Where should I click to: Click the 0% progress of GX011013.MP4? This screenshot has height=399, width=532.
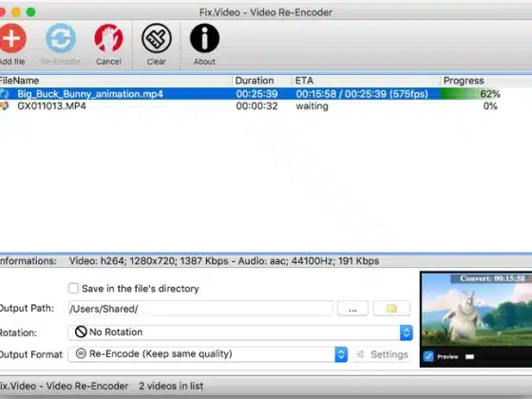click(490, 106)
